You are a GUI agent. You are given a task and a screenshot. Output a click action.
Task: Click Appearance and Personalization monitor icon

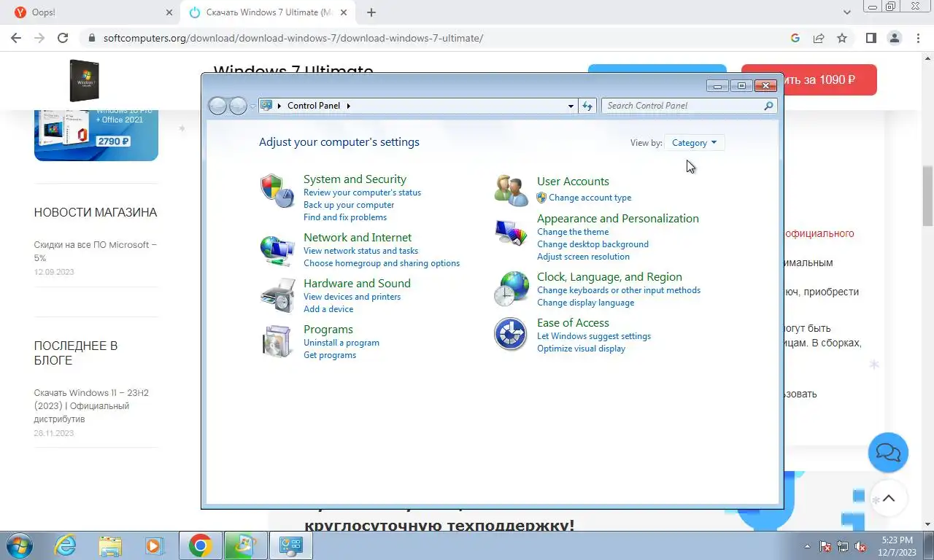(x=511, y=233)
